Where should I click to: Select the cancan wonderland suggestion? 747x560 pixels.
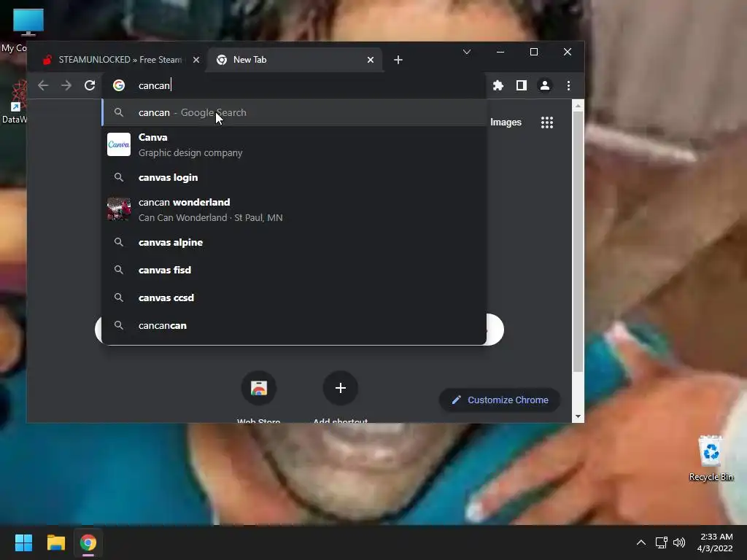click(x=295, y=209)
